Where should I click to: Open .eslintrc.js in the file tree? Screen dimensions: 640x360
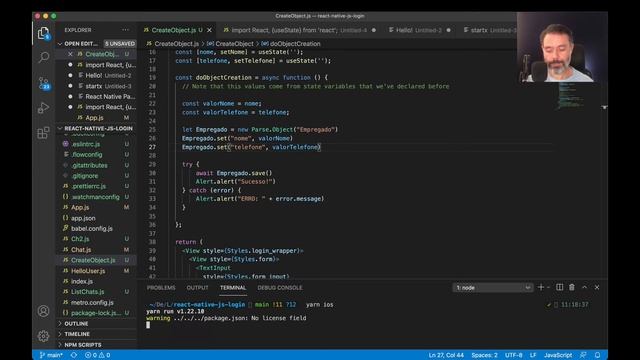click(x=96, y=144)
